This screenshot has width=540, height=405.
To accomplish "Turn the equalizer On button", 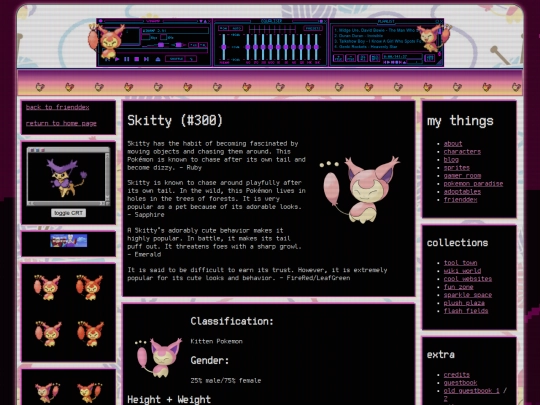I will pos(224,28).
